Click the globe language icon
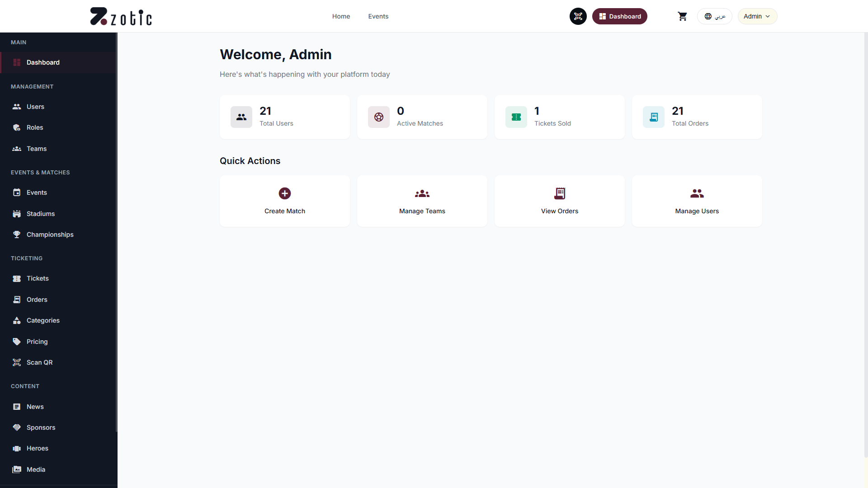Image resolution: width=868 pixels, height=488 pixels. click(x=708, y=16)
